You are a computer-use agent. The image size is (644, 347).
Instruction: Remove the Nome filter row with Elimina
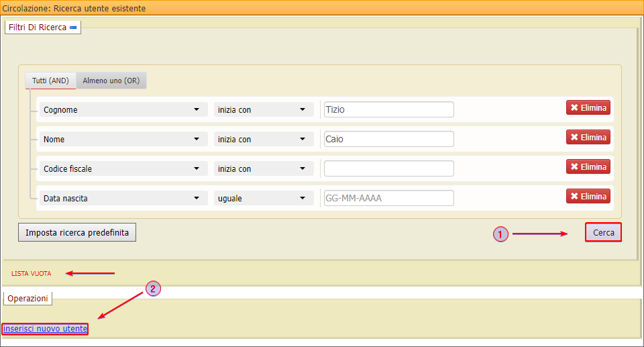[588, 137]
